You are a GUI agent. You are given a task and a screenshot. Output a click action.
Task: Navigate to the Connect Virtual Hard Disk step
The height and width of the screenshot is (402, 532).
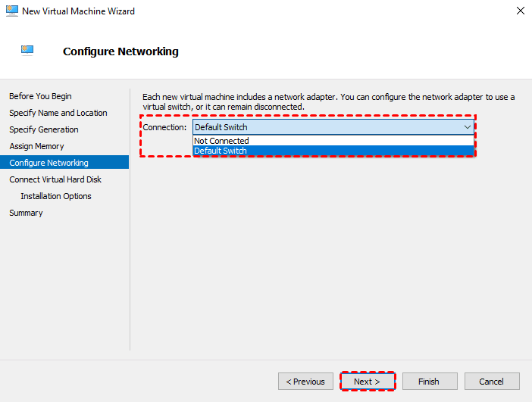55,179
